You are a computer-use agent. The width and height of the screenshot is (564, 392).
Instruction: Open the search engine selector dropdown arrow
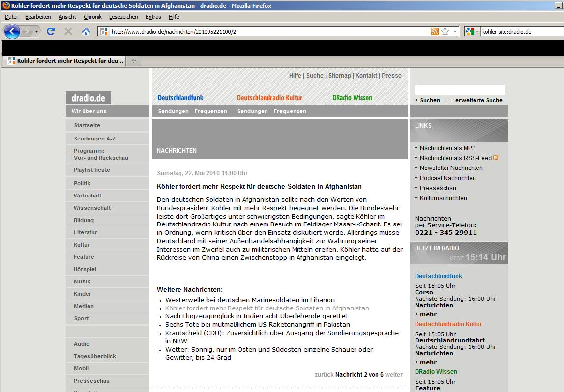[477, 31]
